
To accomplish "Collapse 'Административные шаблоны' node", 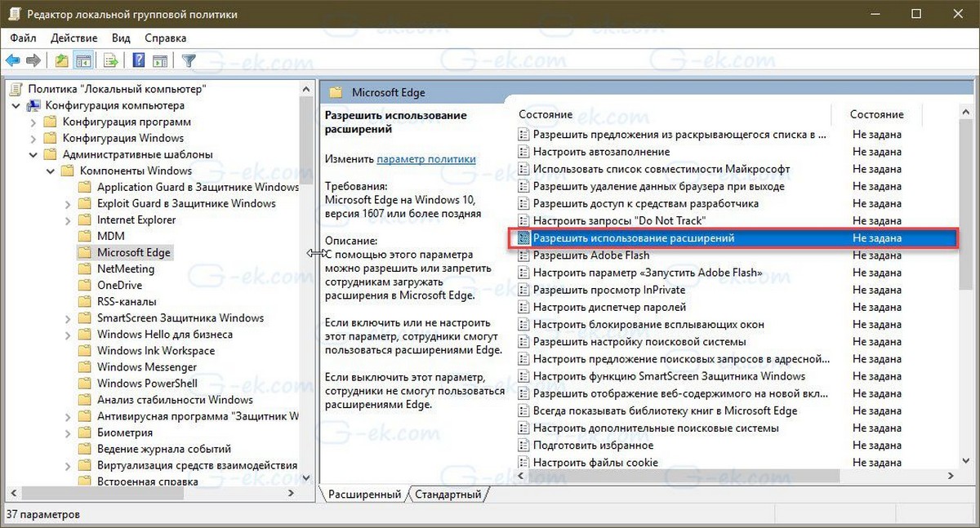I will click(x=33, y=154).
